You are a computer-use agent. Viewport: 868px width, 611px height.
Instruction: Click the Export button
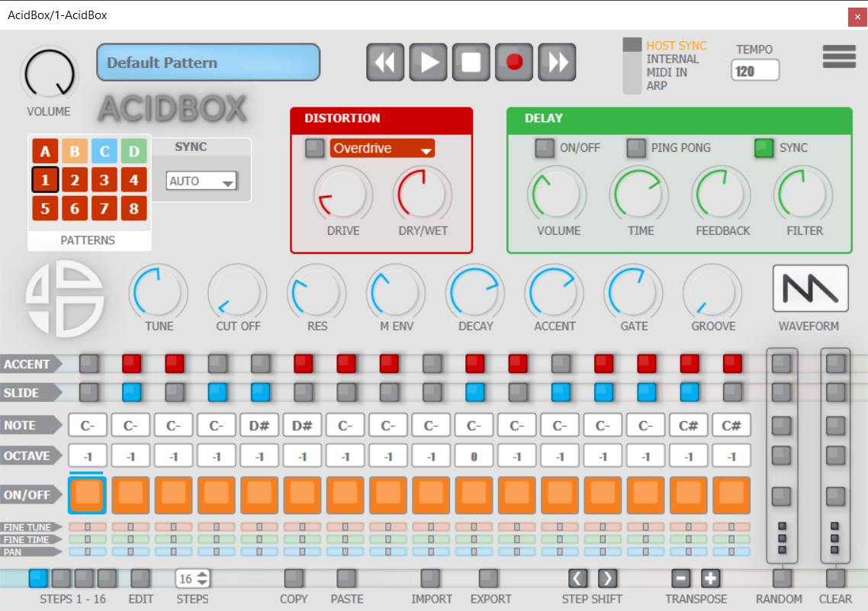[x=490, y=579]
